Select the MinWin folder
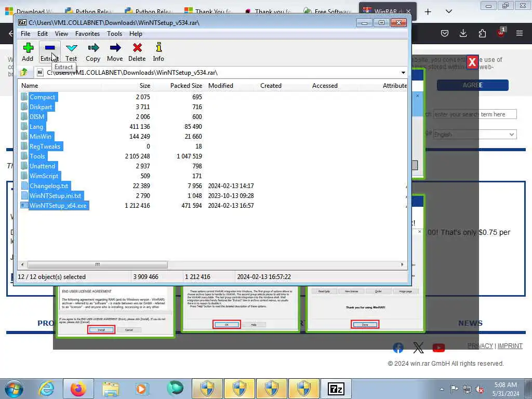Viewport: 532px width, 399px height. 41,137
